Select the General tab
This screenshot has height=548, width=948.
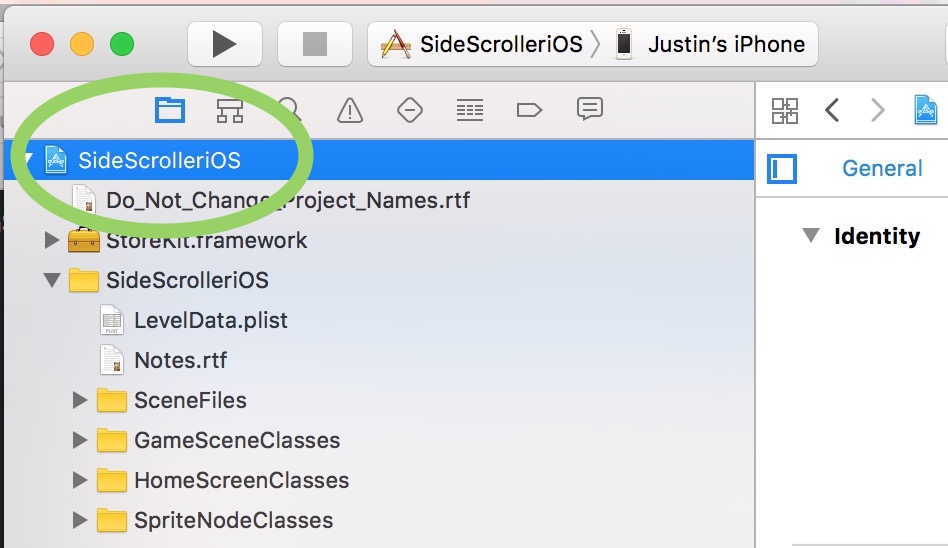pyautogui.click(x=882, y=168)
